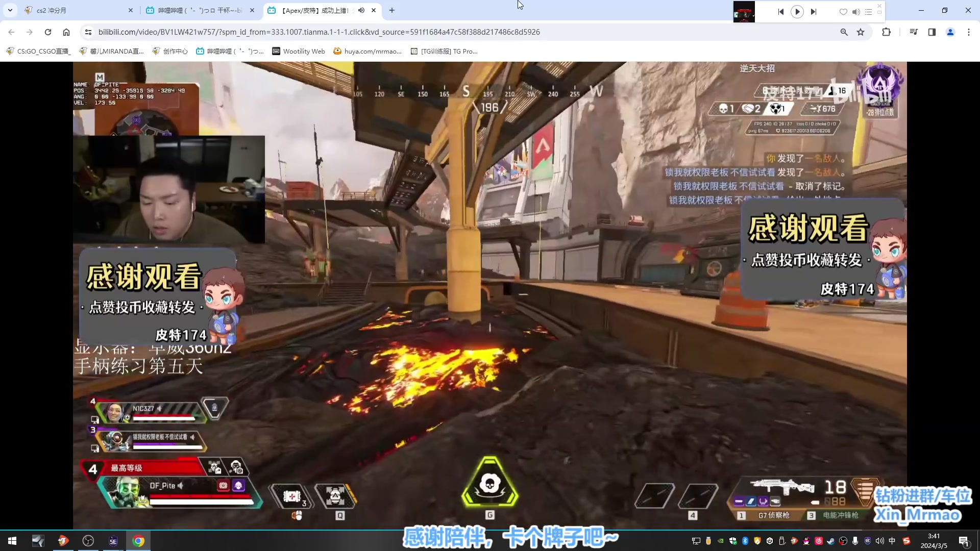Open the home page
This screenshot has height=551, width=980.
[66, 32]
